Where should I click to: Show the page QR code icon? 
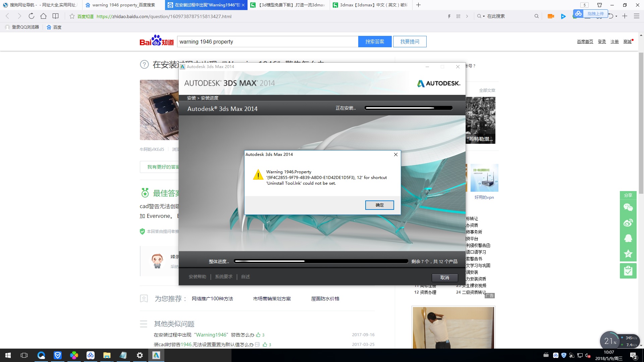pyautogui.click(x=458, y=16)
